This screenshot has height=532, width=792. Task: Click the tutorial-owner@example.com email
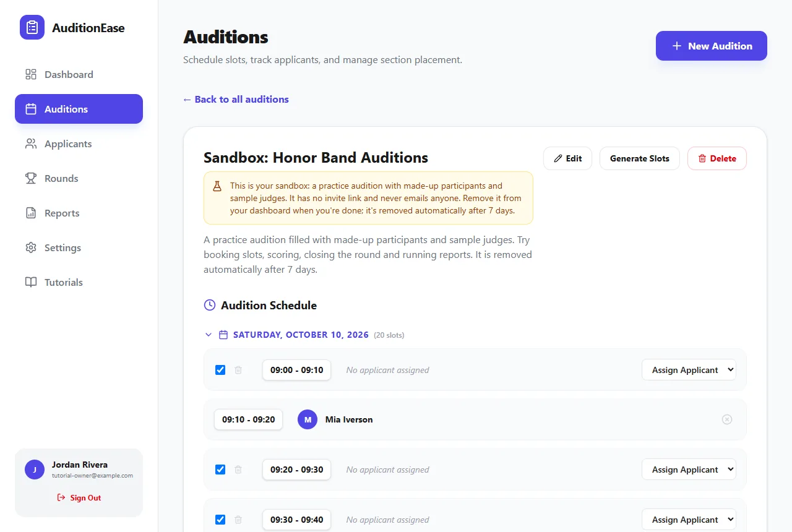click(x=92, y=476)
